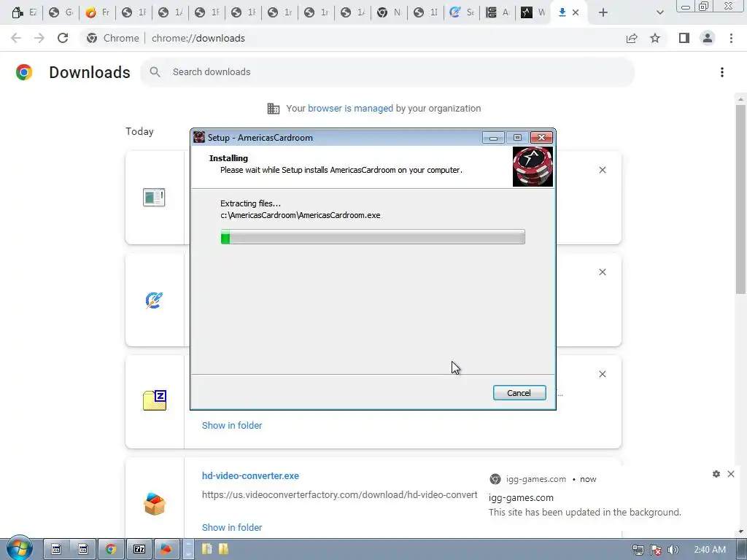Open Downloads page more actions menu
Viewport: 747px width, 560px height.
point(721,72)
